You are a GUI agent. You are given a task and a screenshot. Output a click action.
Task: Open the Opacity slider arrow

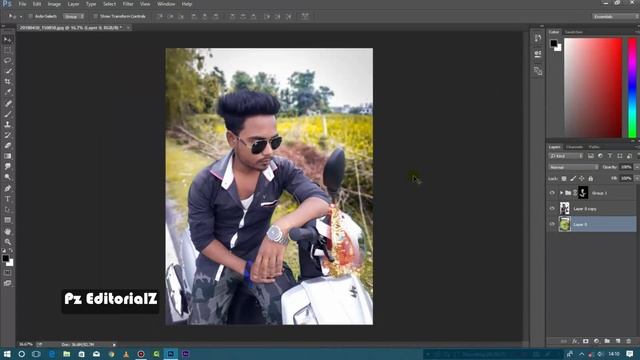[x=636, y=167]
